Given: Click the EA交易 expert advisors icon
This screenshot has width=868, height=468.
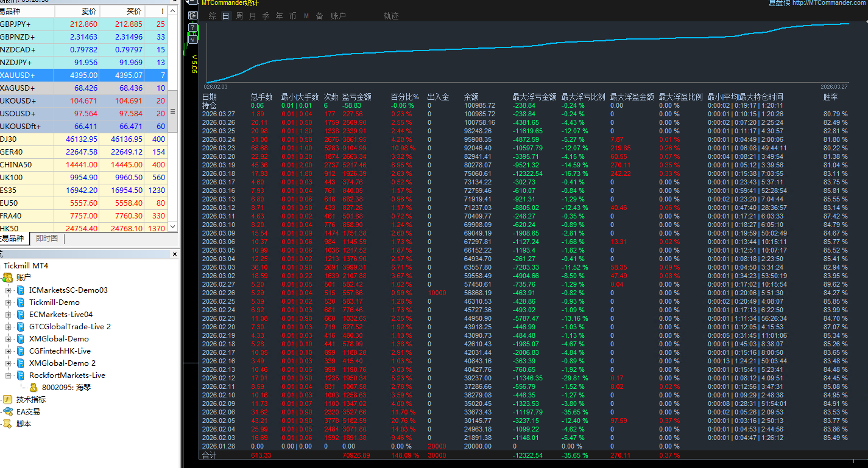Looking at the screenshot, I should [9, 412].
